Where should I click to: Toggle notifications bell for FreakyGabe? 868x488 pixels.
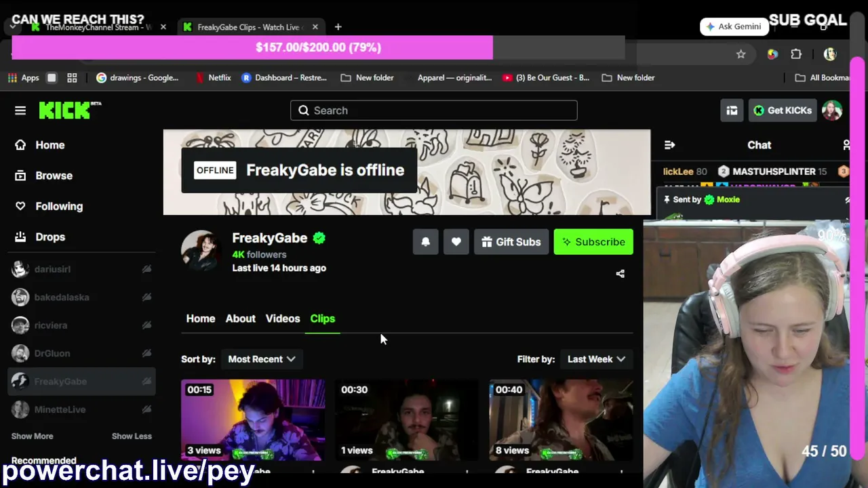(426, 242)
